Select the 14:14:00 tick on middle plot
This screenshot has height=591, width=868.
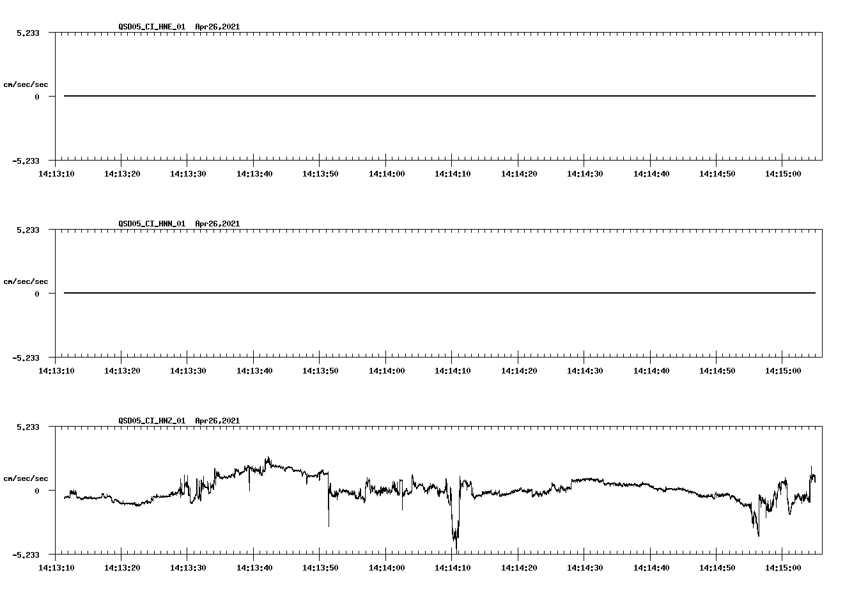387,369
